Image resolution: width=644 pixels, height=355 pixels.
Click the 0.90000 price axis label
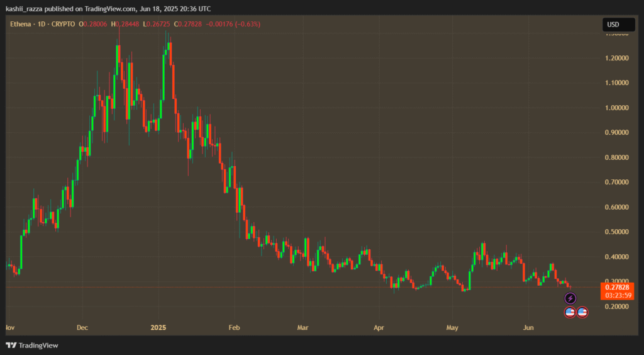coord(618,132)
